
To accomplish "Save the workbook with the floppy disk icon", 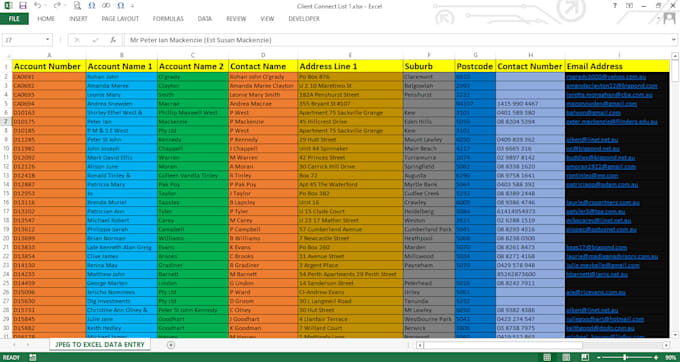I will [23, 6].
